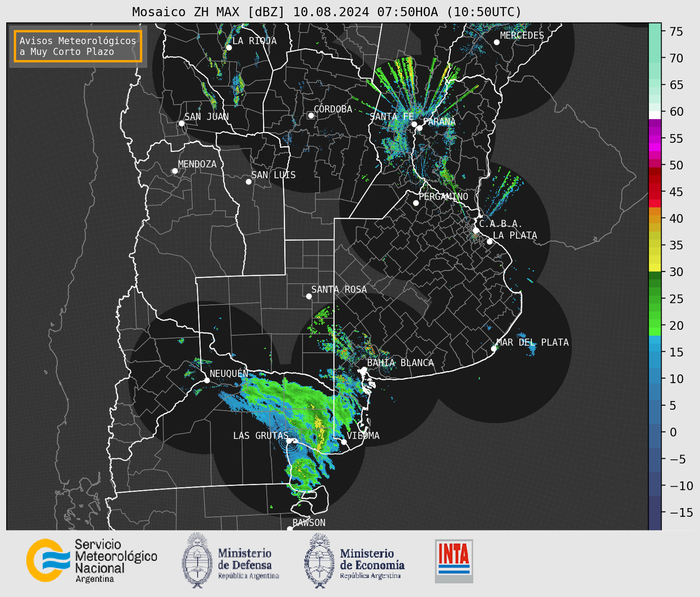Select the LA RIOJA city marker
The height and width of the screenshot is (597, 700).
[229, 48]
